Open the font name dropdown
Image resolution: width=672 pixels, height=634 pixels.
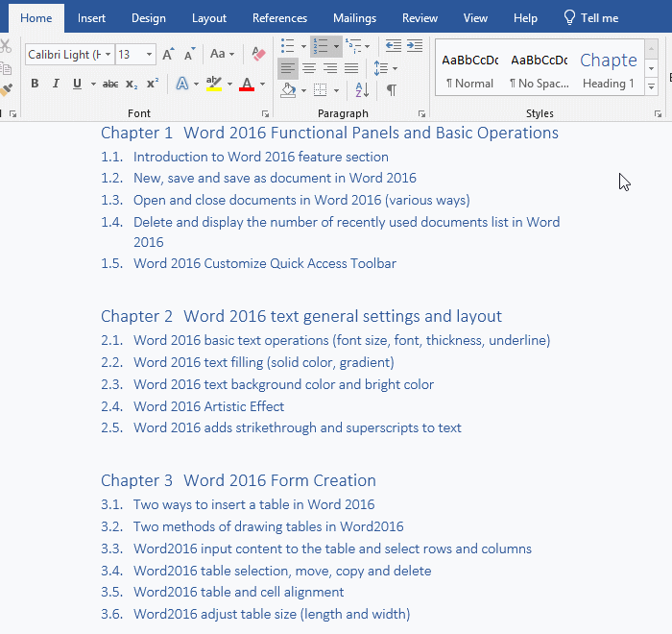coord(108,55)
